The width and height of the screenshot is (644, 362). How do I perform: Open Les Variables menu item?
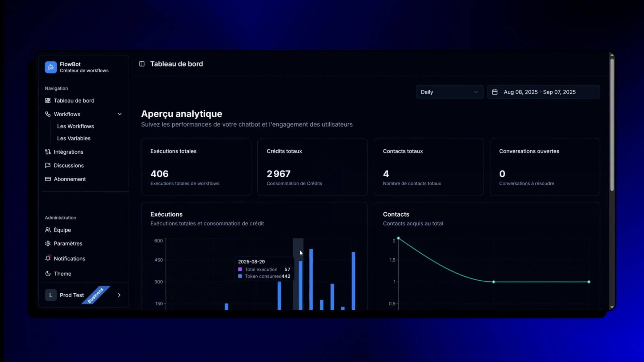pyautogui.click(x=74, y=138)
